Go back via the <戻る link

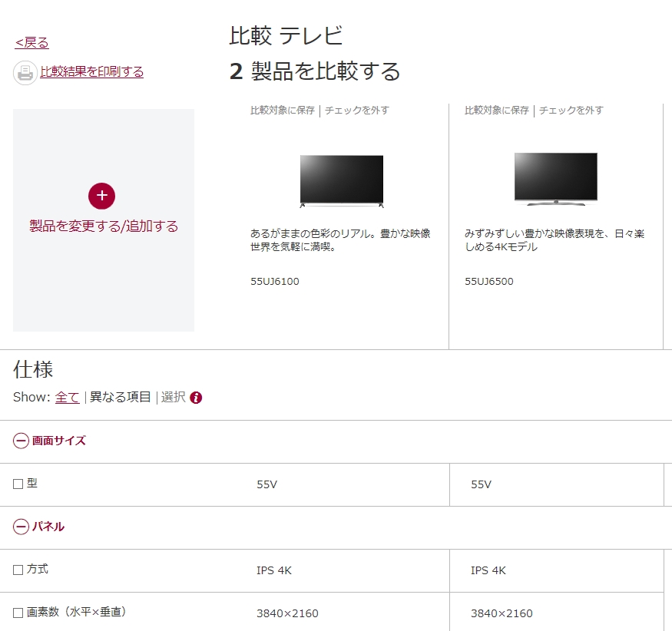pos(31,42)
